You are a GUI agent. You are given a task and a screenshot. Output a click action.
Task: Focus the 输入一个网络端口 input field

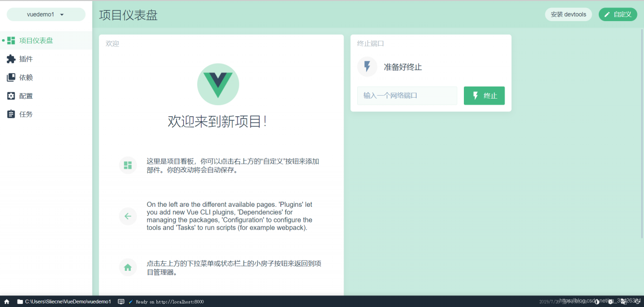407,96
